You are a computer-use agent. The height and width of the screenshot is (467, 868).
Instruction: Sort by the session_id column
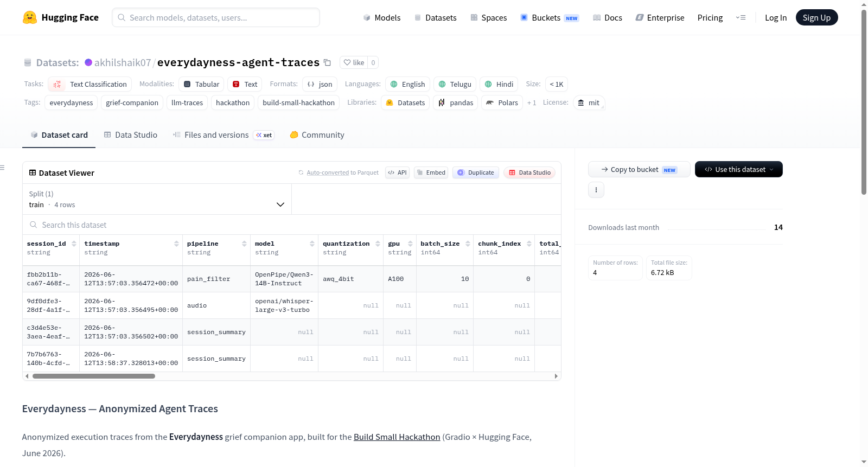[74, 244]
